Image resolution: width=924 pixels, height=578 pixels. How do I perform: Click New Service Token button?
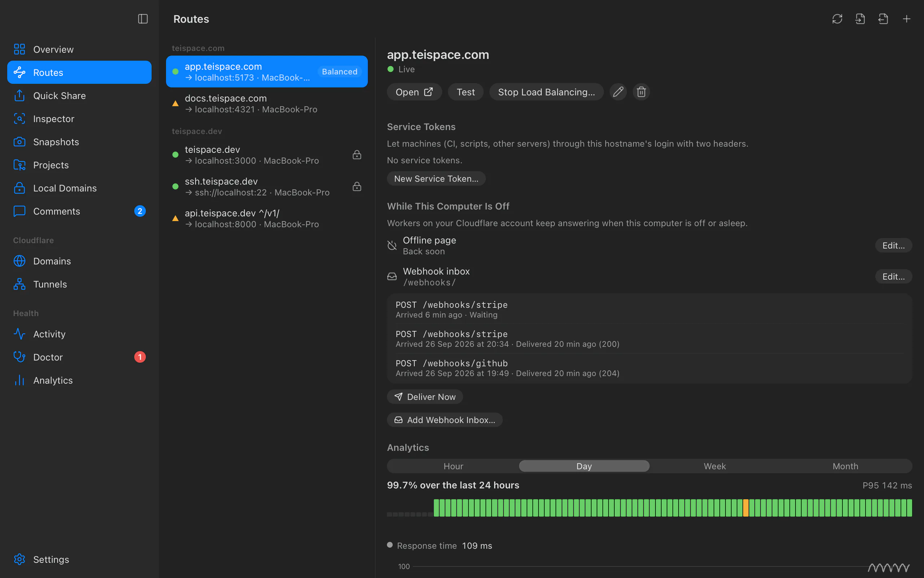436,178
